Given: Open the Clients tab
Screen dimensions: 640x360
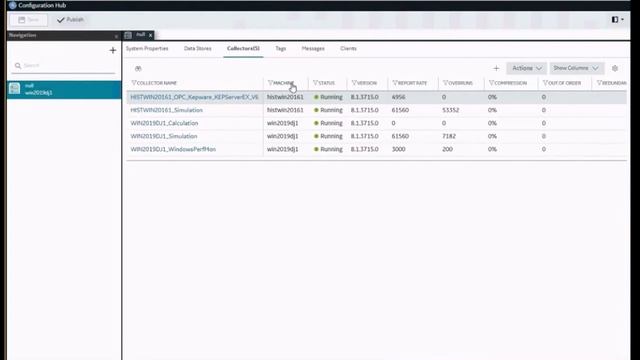Looking at the screenshot, I should tap(348, 49).
